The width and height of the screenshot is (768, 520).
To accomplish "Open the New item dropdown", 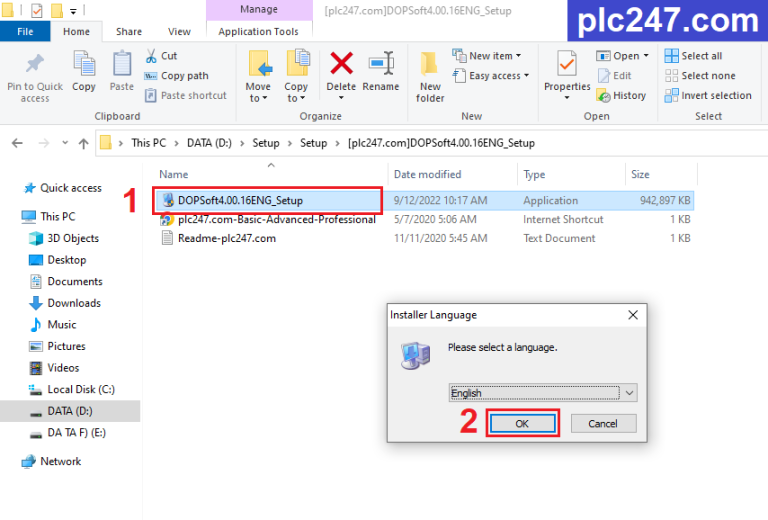I will (486, 56).
